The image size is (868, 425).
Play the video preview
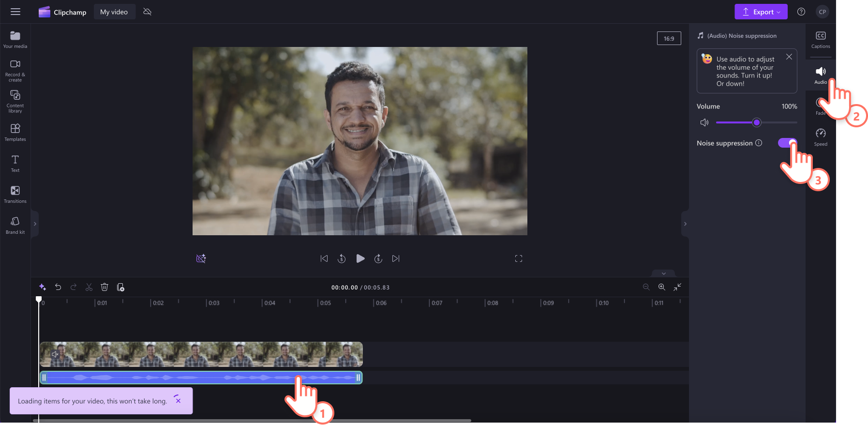pos(360,258)
